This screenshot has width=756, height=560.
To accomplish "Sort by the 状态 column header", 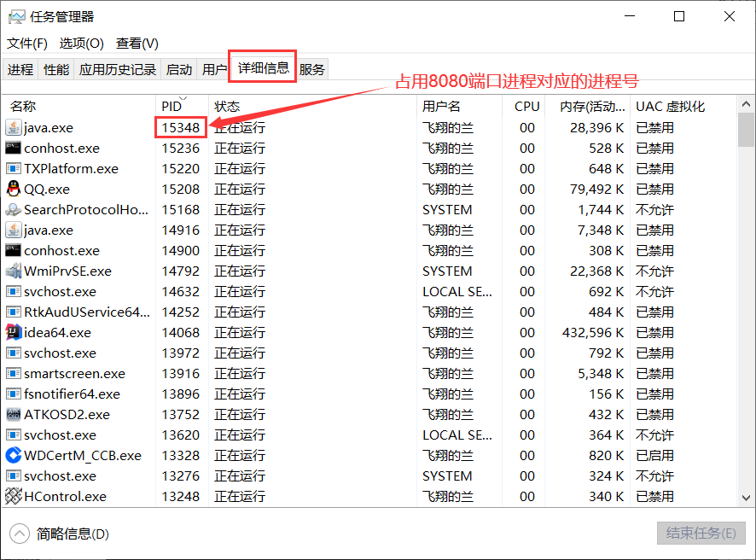I will 312,106.
